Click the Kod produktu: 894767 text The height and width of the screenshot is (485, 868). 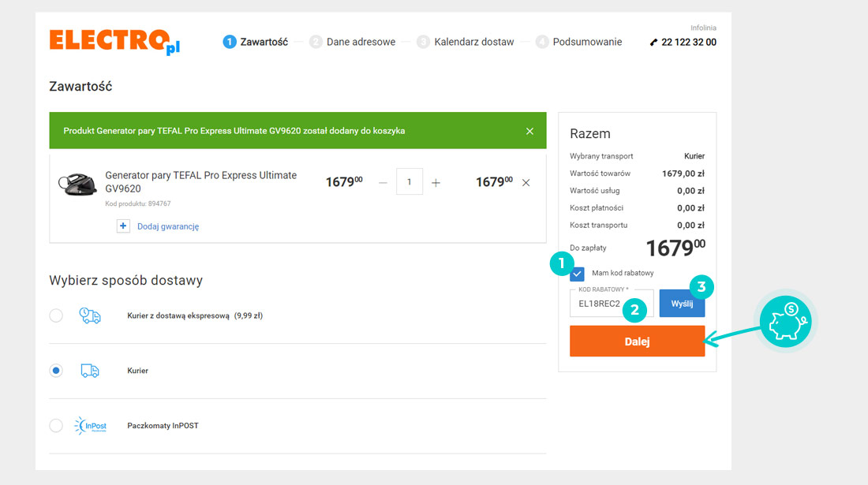(x=138, y=203)
